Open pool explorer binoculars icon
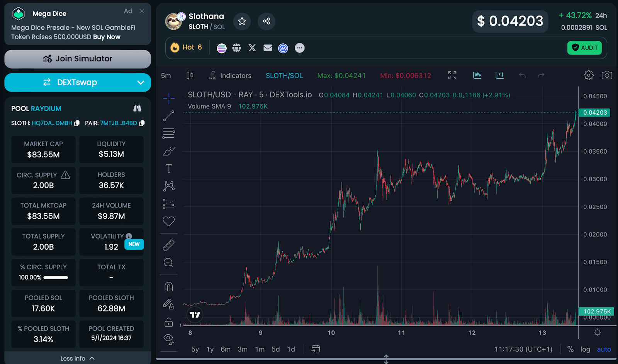 (138, 108)
